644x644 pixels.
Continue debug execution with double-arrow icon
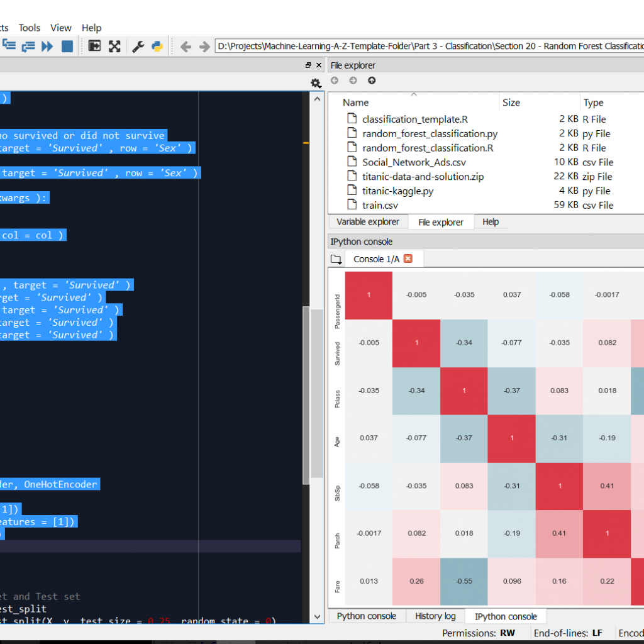pyautogui.click(x=47, y=45)
